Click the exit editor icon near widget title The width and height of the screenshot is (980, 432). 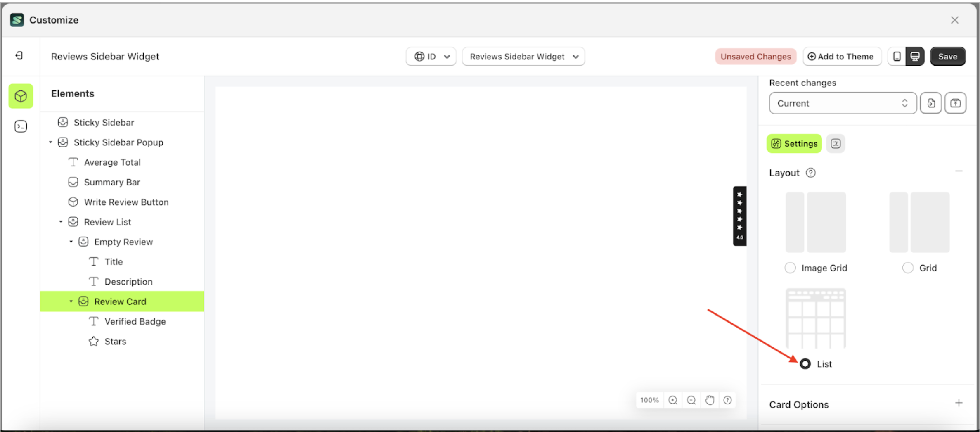[19, 56]
